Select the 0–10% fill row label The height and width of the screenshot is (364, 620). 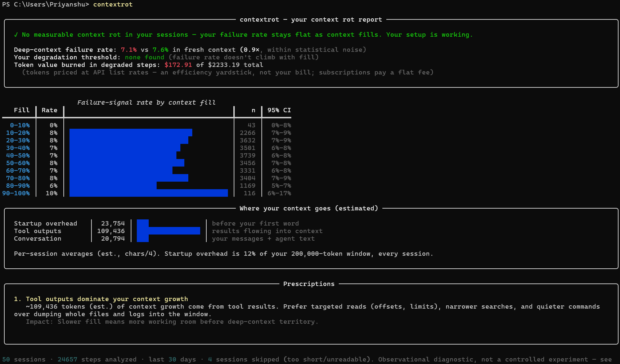click(20, 125)
